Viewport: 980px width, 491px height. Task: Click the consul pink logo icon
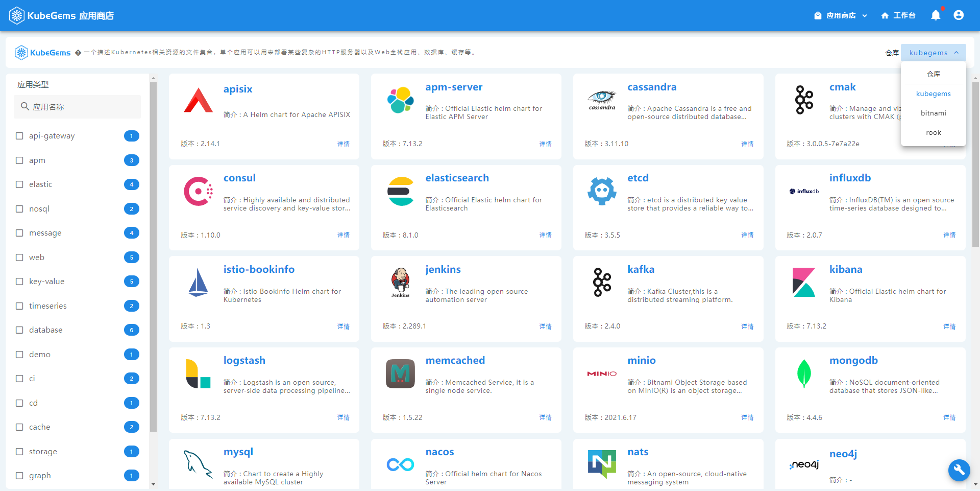[198, 191]
